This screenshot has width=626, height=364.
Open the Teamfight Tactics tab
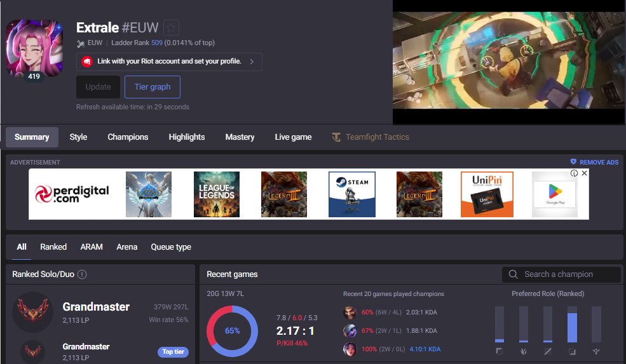(371, 137)
